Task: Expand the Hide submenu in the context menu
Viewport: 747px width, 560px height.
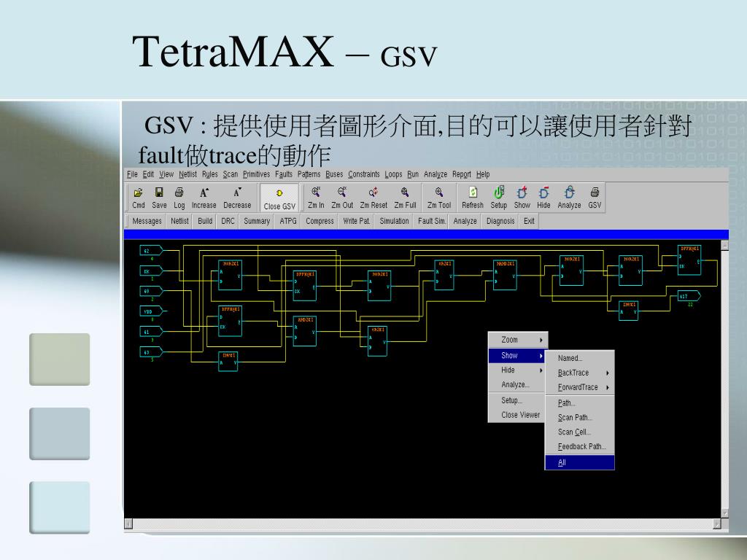Action: pyautogui.click(x=518, y=370)
